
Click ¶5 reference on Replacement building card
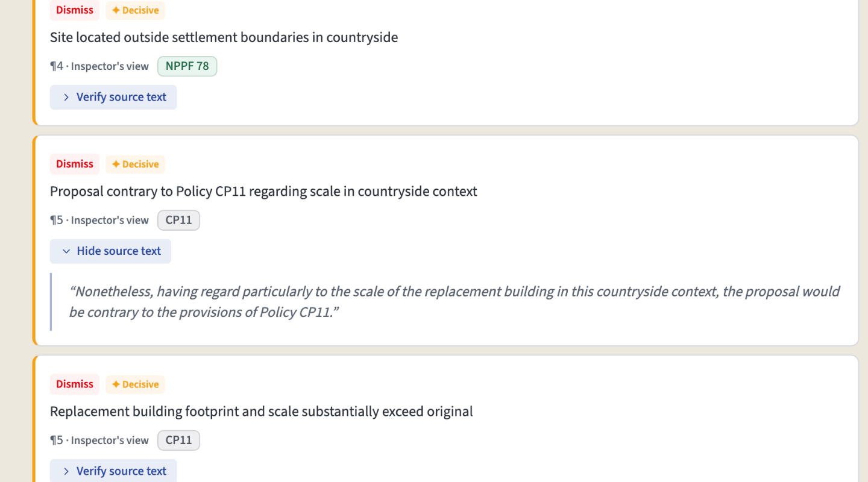pos(57,440)
